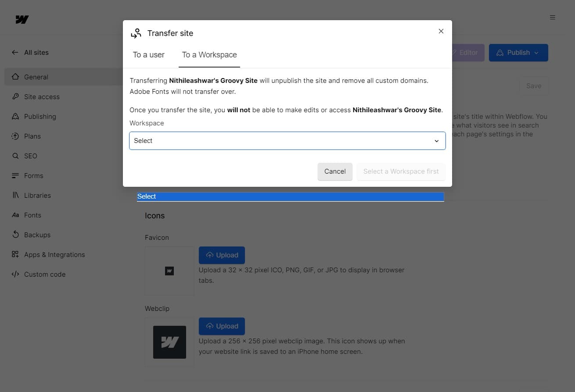Switch to the To a user tab
The width and height of the screenshot is (575, 392).
148,55
